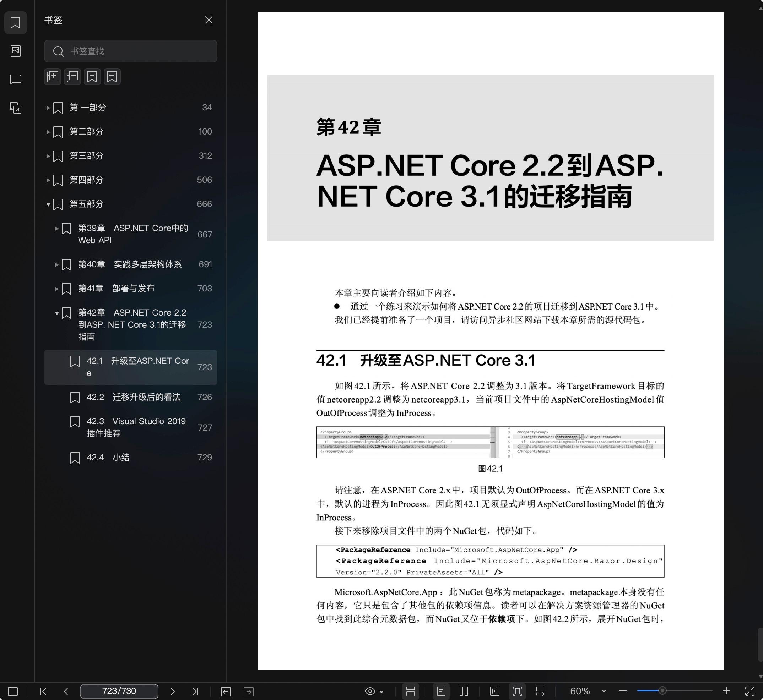Select bookmark 第四部分
This screenshot has width=763, height=700.
pyautogui.click(x=86, y=180)
